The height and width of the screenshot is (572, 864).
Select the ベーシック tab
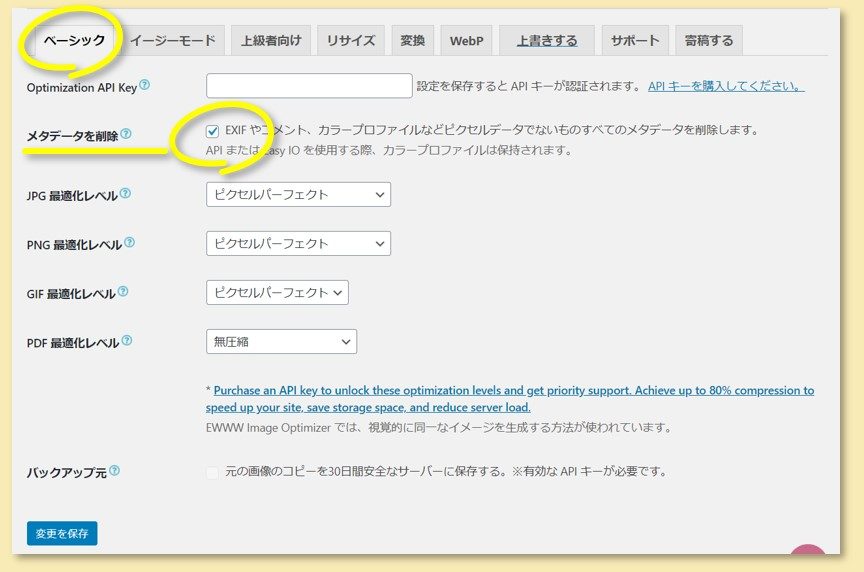(74, 40)
